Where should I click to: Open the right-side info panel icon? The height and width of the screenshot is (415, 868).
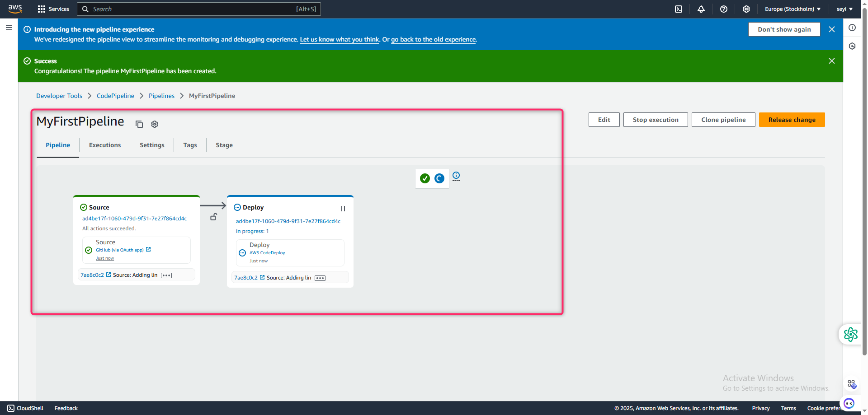coord(852,28)
